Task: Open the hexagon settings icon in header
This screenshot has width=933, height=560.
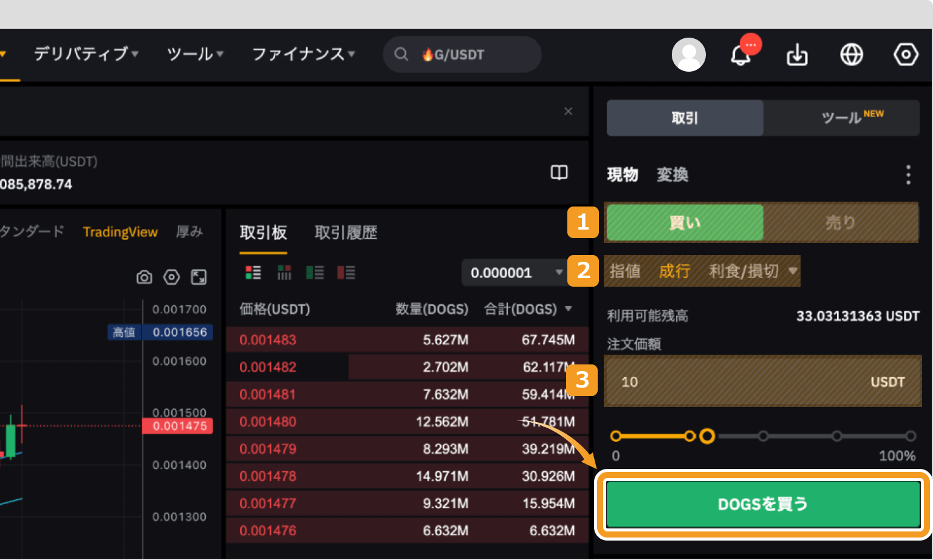Action: [906, 55]
